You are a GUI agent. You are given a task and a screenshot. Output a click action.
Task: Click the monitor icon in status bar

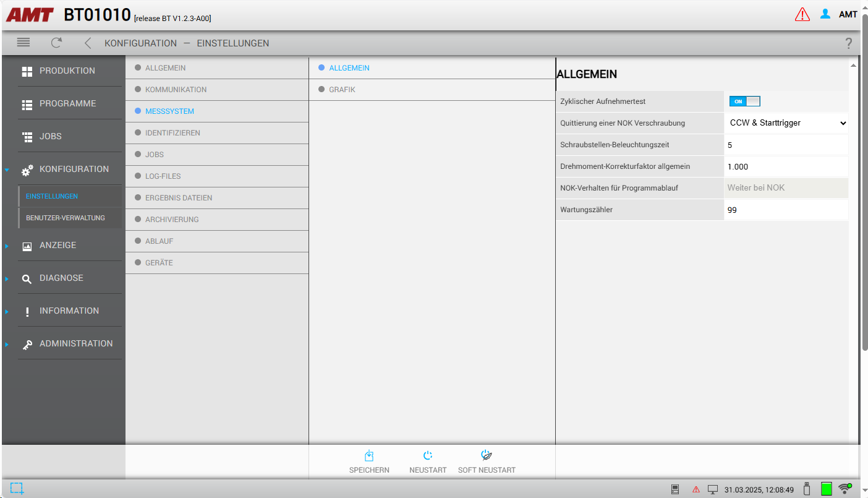[713, 489]
